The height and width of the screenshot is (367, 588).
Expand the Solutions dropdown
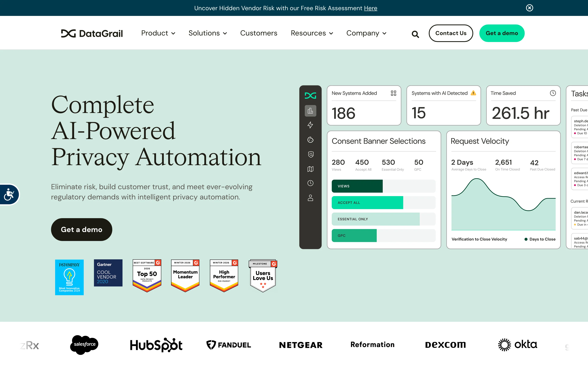[208, 33]
